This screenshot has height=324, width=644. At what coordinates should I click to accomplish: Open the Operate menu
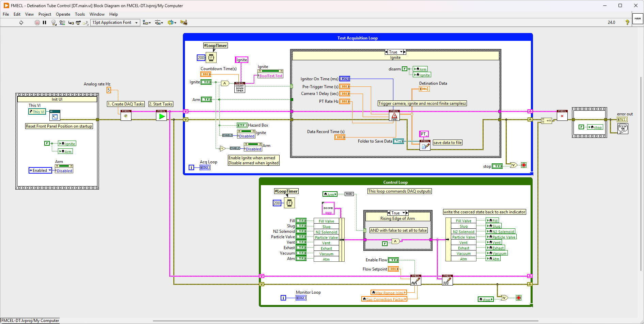63,14
